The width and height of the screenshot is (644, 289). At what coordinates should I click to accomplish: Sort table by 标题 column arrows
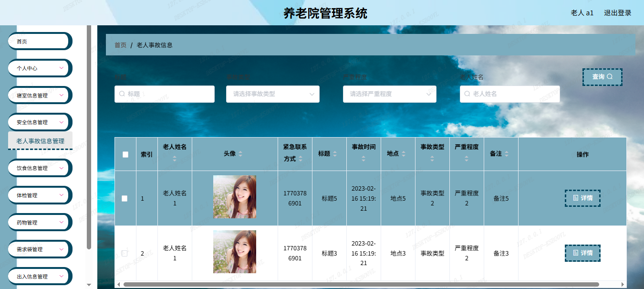tap(335, 154)
